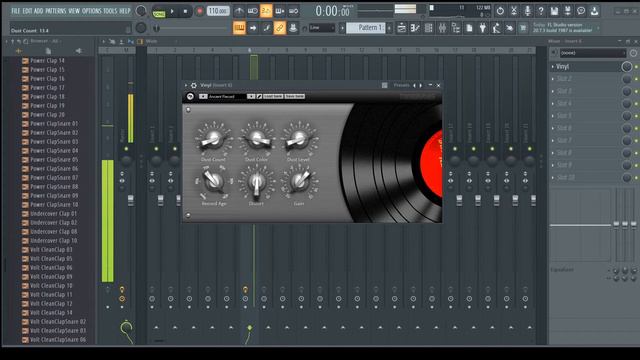Viewport: 640px width, 360px height.
Task: Click the arrow right of Pattern 1
Action: (389, 28)
